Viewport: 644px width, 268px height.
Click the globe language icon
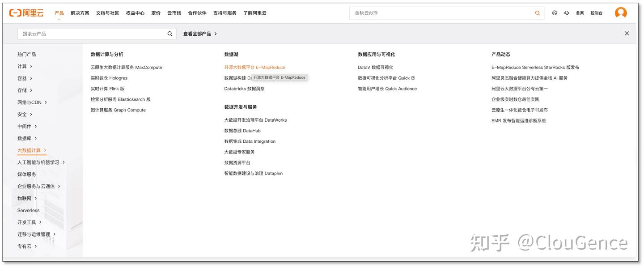pyautogui.click(x=555, y=13)
